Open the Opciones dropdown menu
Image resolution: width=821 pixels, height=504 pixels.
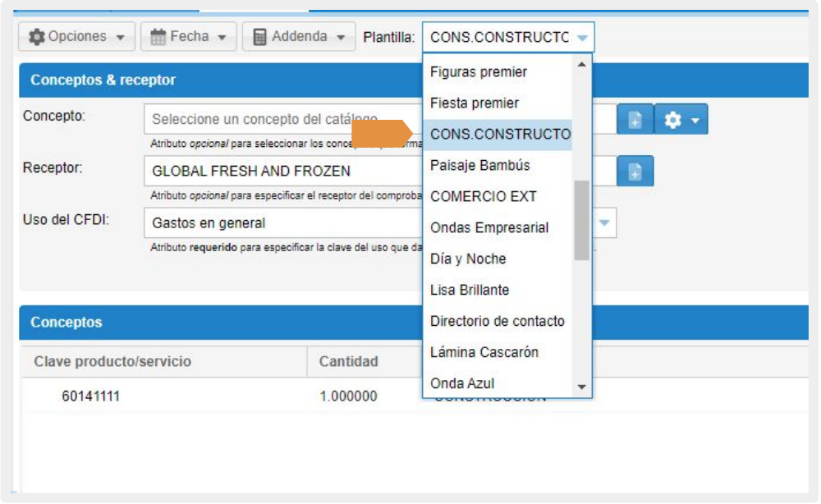[x=78, y=37]
